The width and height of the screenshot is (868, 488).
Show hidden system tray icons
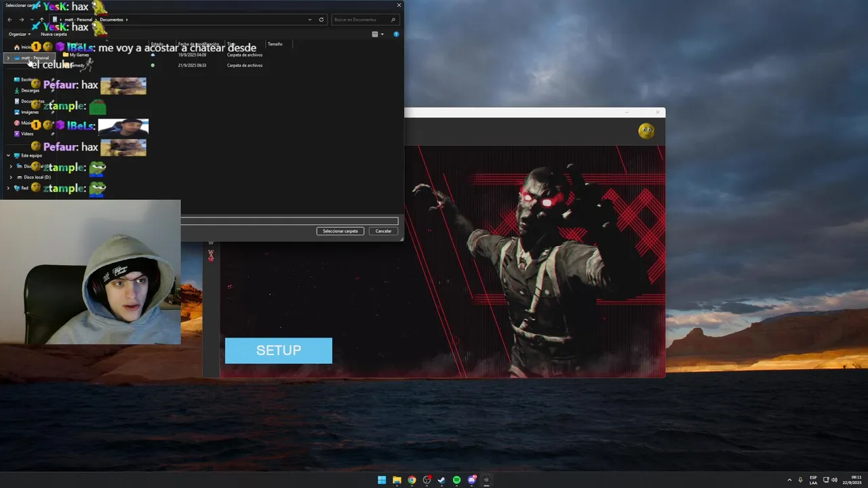789,480
